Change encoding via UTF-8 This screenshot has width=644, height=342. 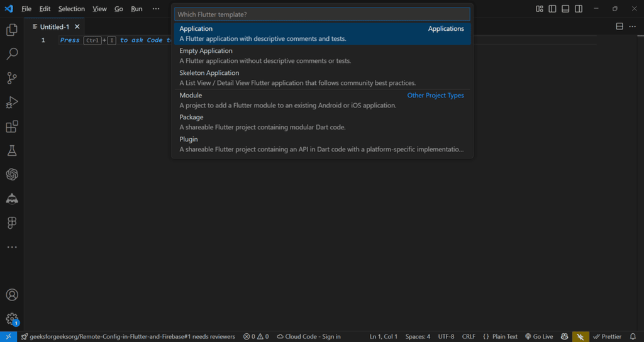446,337
